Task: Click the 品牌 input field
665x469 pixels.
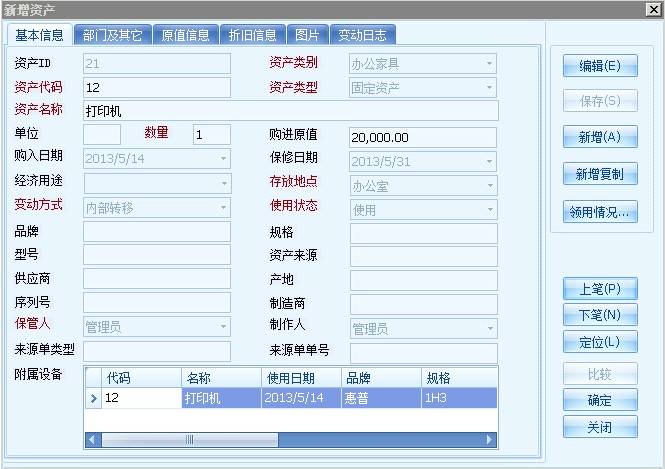Action: click(x=157, y=232)
